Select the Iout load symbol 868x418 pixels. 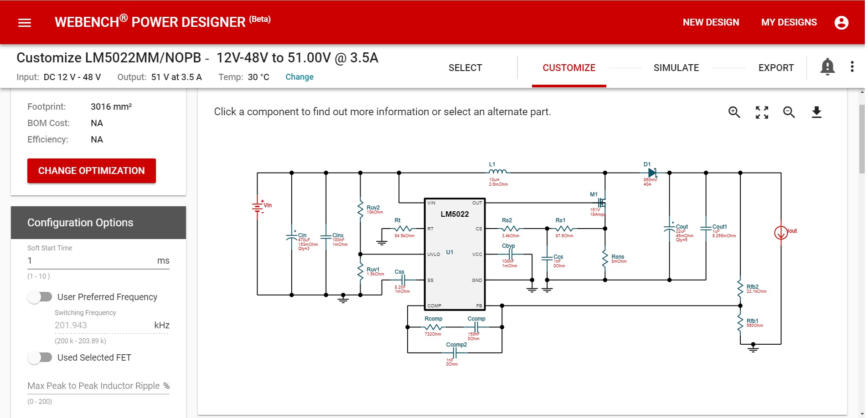coord(781,233)
